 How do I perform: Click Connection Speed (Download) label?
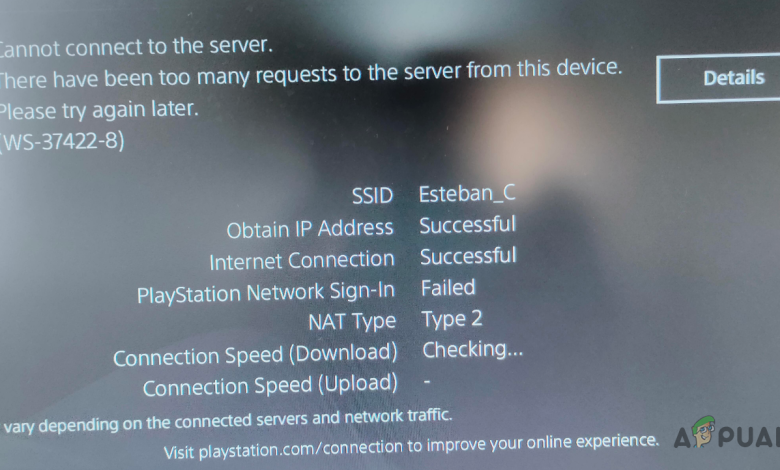pos(255,355)
